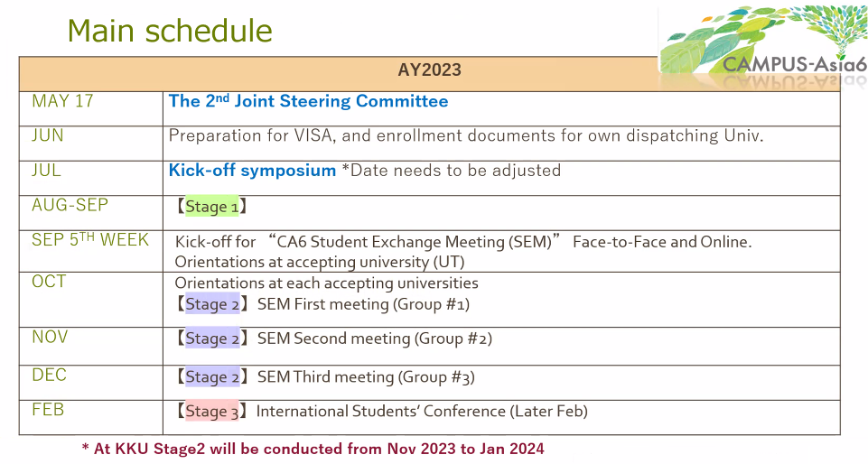This screenshot has height=464, width=868.
Task: Click the pink Stage 3 label
Action: pyautogui.click(x=211, y=411)
